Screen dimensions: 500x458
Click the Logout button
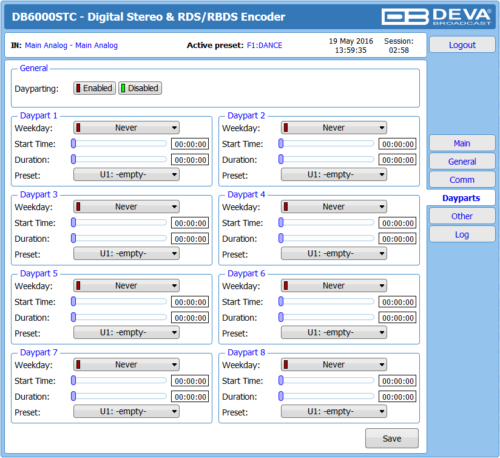(x=462, y=45)
